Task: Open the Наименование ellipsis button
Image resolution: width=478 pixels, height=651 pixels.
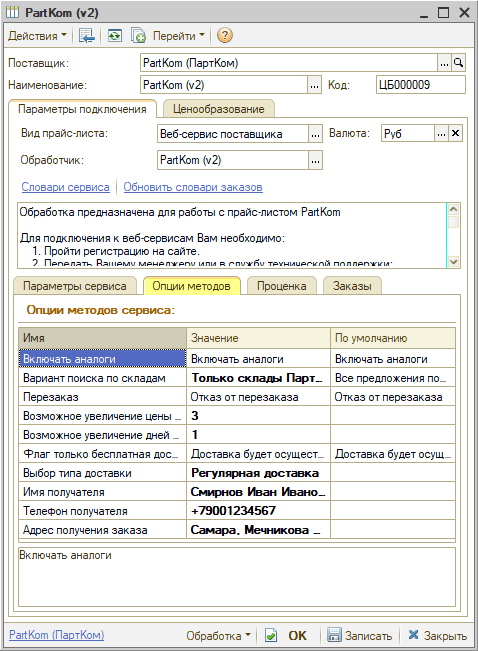Action: click(314, 85)
